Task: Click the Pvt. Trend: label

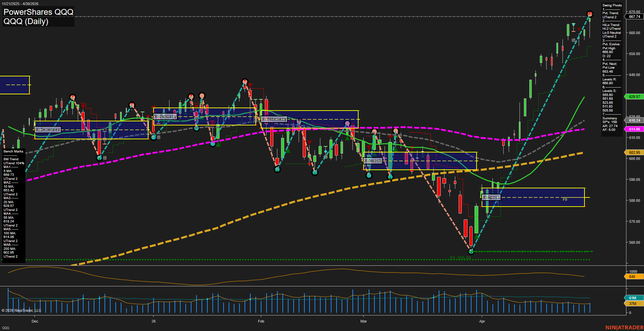Action: (x=611, y=13)
